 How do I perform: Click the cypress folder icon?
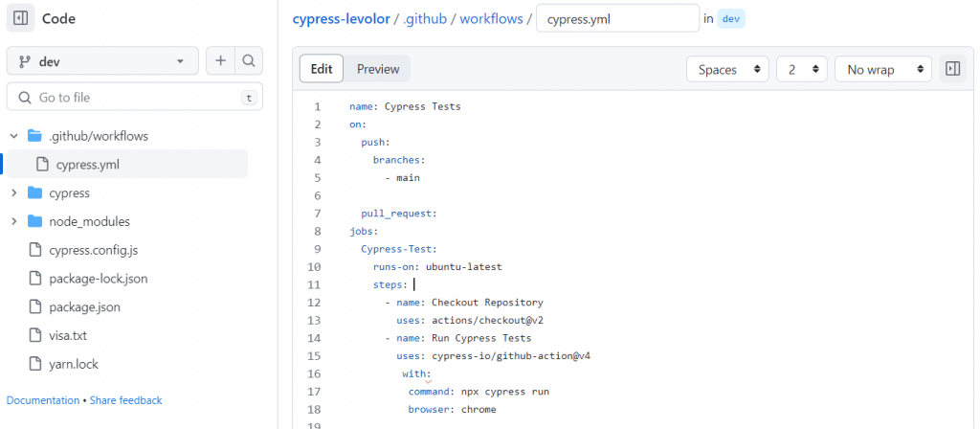pyautogui.click(x=35, y=193)
